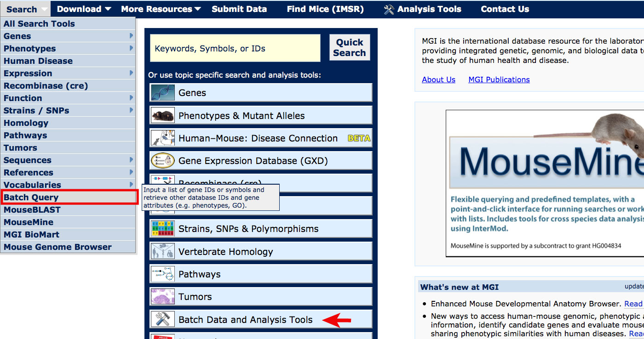644x339 pixels.
Task: Follow the About Us link
Action: click(438, 79)
